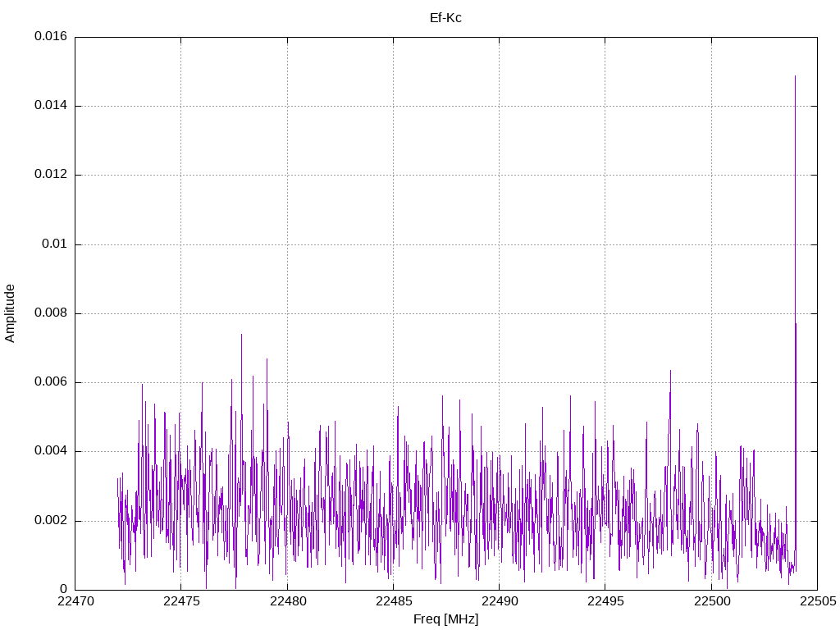Select the Freq [MHz] x-axis label

(x=445, y=619)
